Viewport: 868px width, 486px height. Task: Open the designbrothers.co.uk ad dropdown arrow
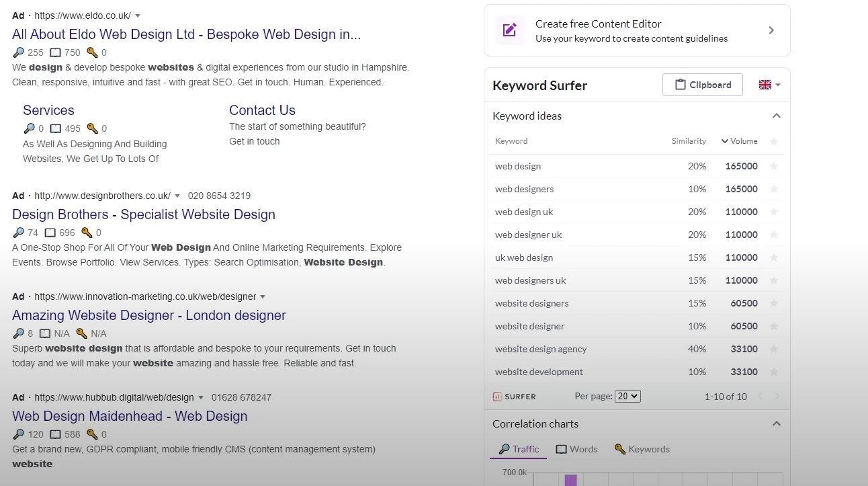tap(177, 196)
